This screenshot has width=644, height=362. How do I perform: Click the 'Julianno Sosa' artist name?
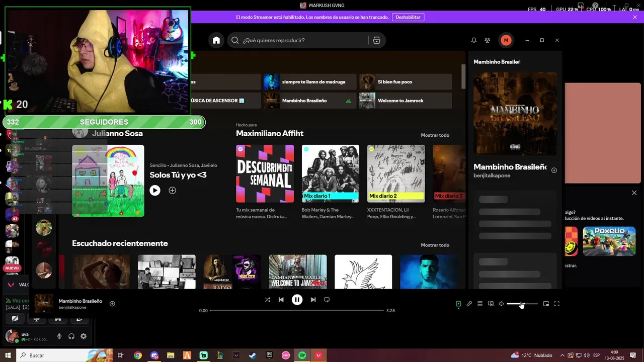pyautogui.click(x=117, y=134)
